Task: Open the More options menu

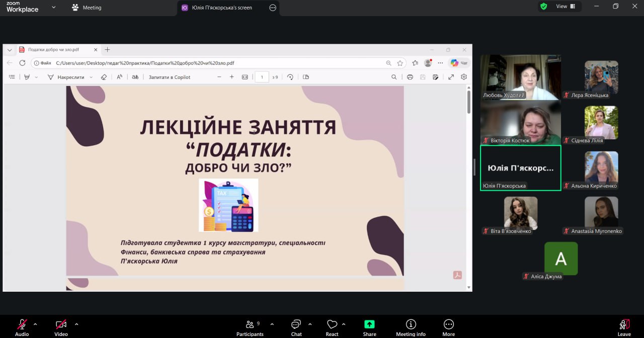Action: 448,327
